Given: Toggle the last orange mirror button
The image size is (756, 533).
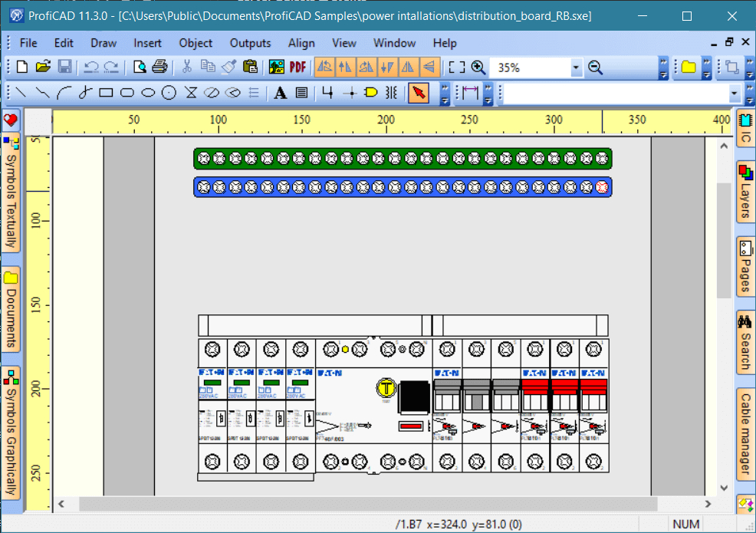Looking at the screenshot, I should coord(429,67).
